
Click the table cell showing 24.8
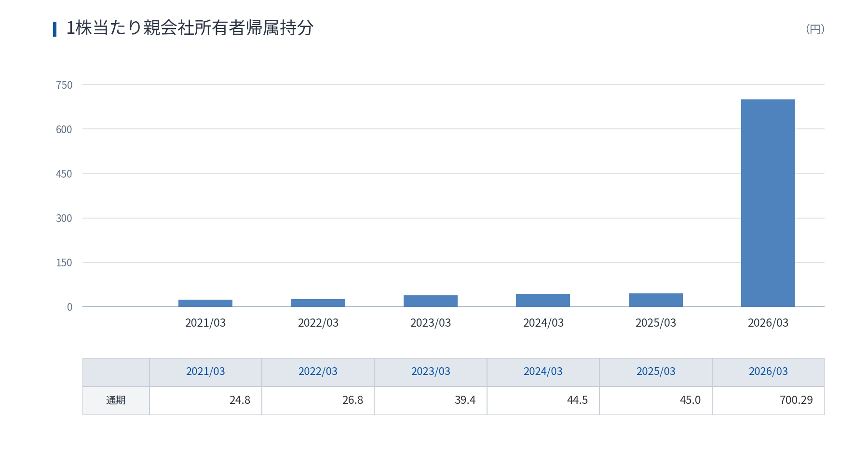pyautogui.click(x=205, y=401)
